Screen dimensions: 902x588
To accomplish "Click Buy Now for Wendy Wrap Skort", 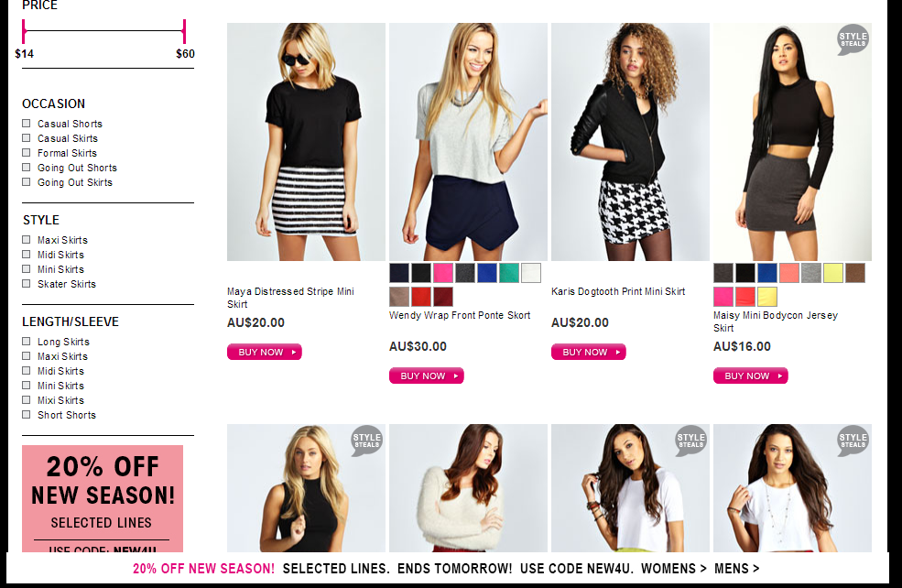I will (426, 376).
